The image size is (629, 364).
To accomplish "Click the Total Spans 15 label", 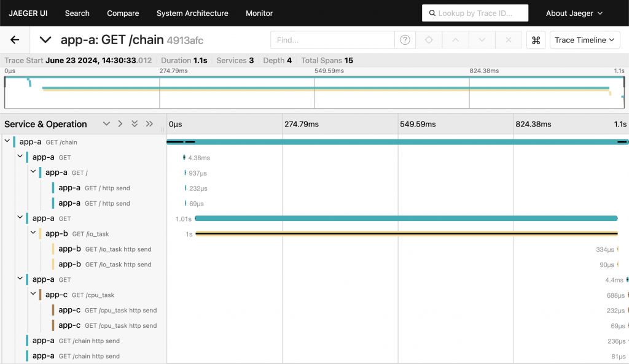I will [327, 61].
